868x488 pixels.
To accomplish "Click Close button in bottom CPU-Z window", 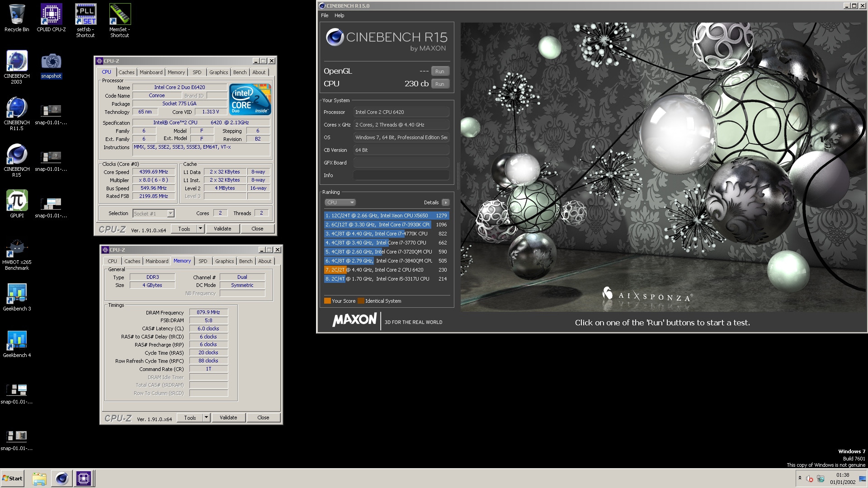I will (263, 418).
